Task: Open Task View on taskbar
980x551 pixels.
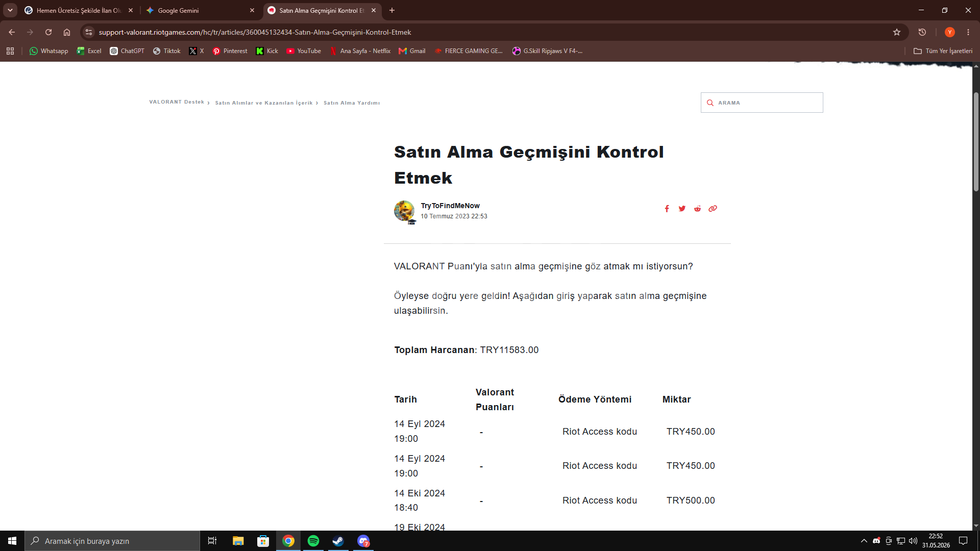Action: pos(212,541)
